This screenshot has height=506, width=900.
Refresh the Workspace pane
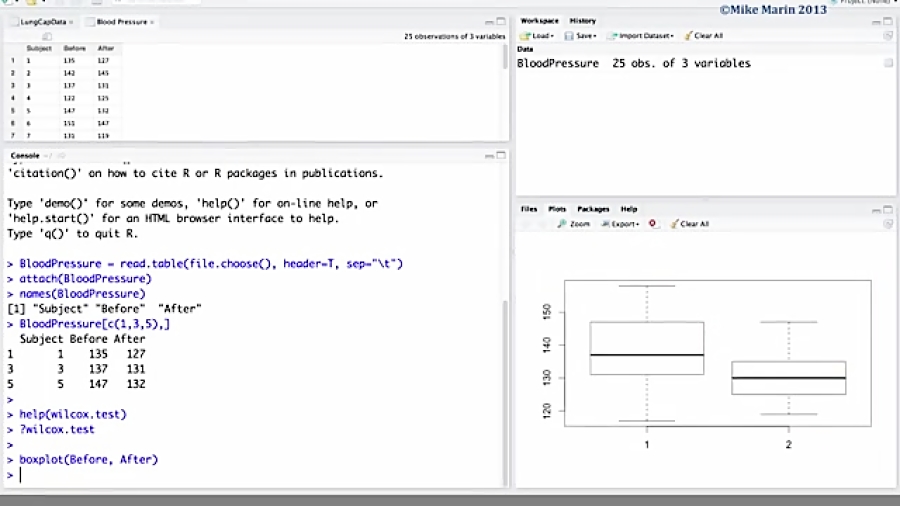888,36
